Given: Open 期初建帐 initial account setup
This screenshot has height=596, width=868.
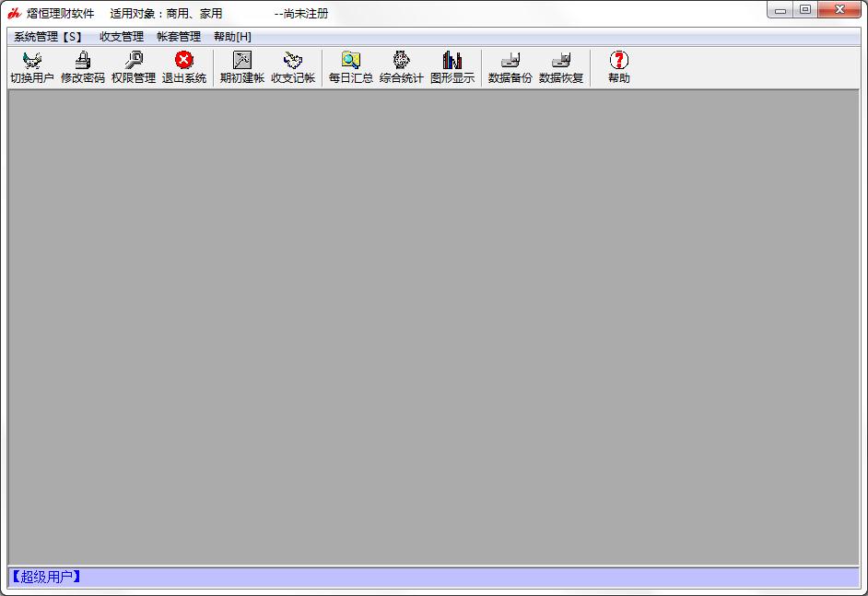Looking at the screenshot, I should pos(242,67).
